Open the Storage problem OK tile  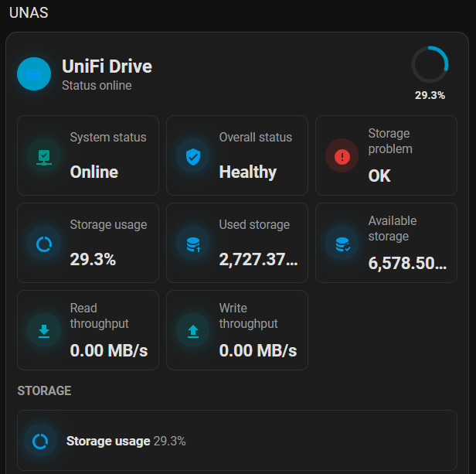pyautogui.click(x=386, y=155)
